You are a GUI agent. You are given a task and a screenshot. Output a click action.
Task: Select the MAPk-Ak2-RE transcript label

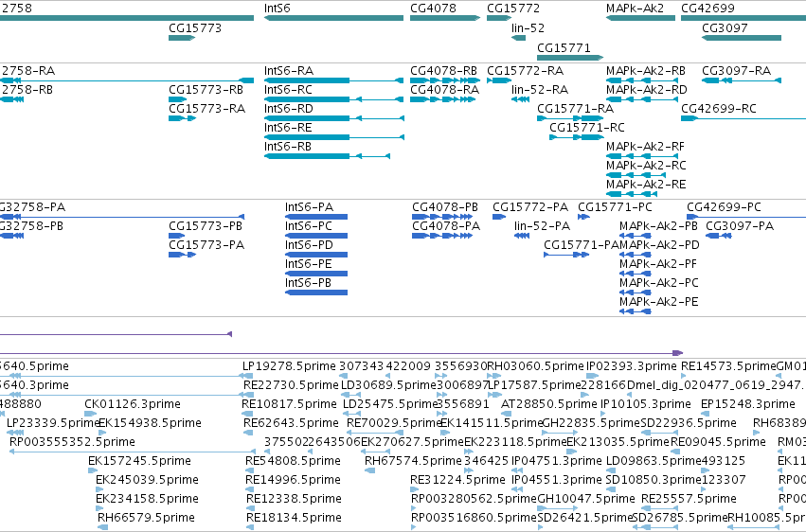[646, 185]
